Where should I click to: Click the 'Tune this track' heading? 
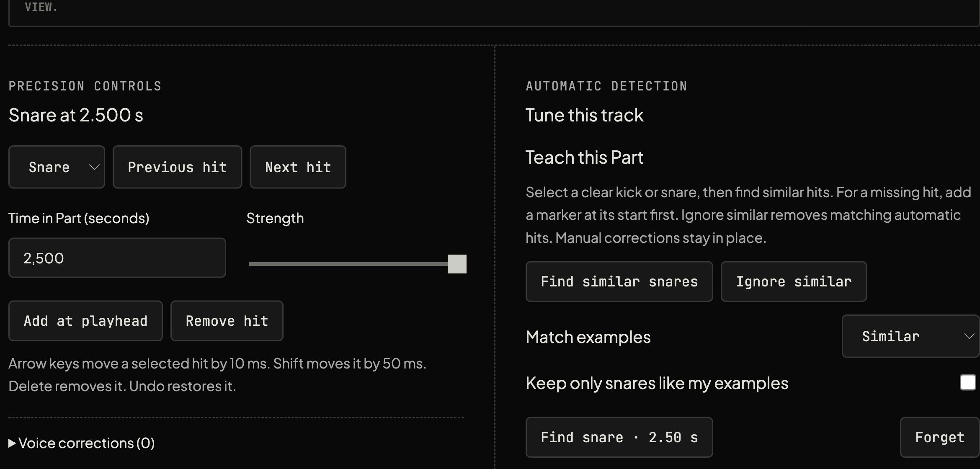pyautogui.click(x=584, y=115)
